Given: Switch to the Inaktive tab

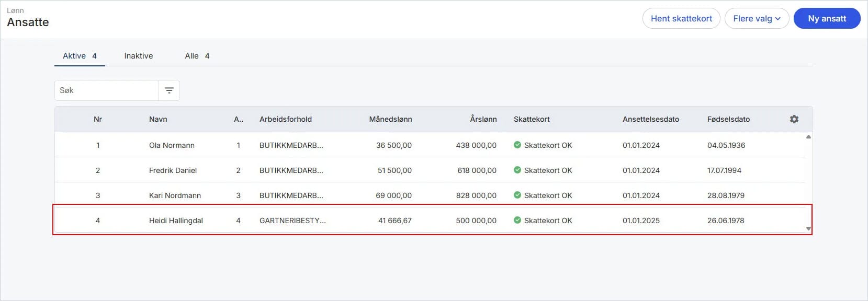Looking at the screenshot, I should (139, 56).
